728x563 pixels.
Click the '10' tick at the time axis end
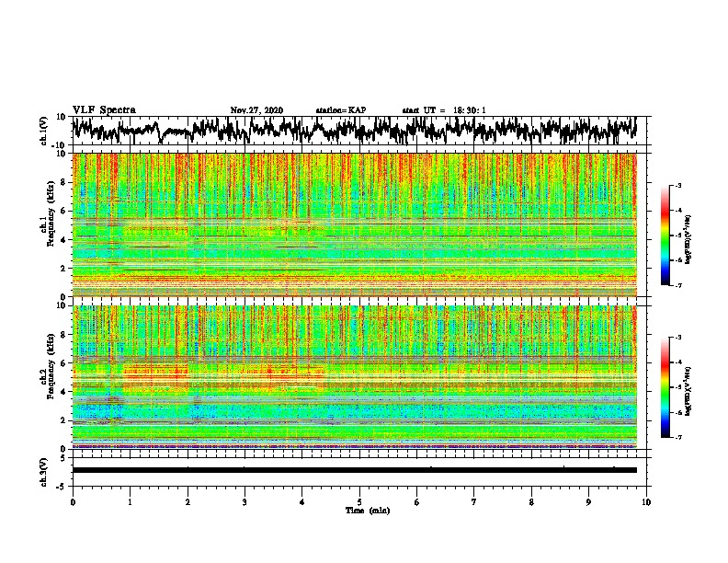646,502
